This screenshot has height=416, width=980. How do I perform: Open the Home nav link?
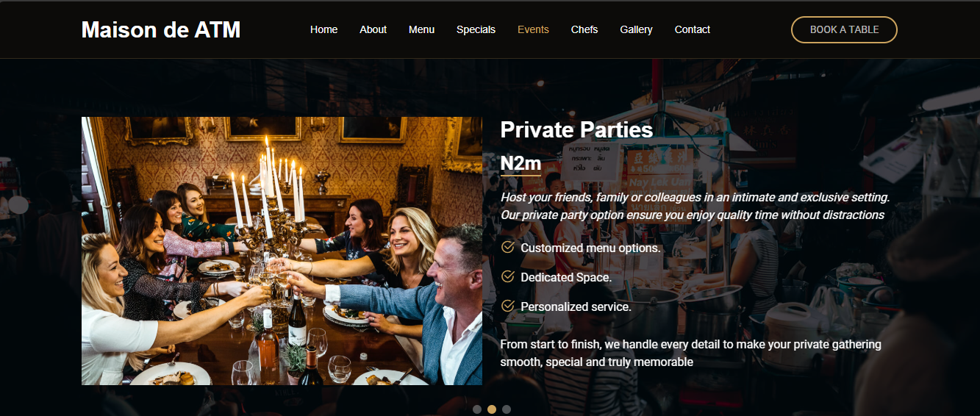coord(324,29)
